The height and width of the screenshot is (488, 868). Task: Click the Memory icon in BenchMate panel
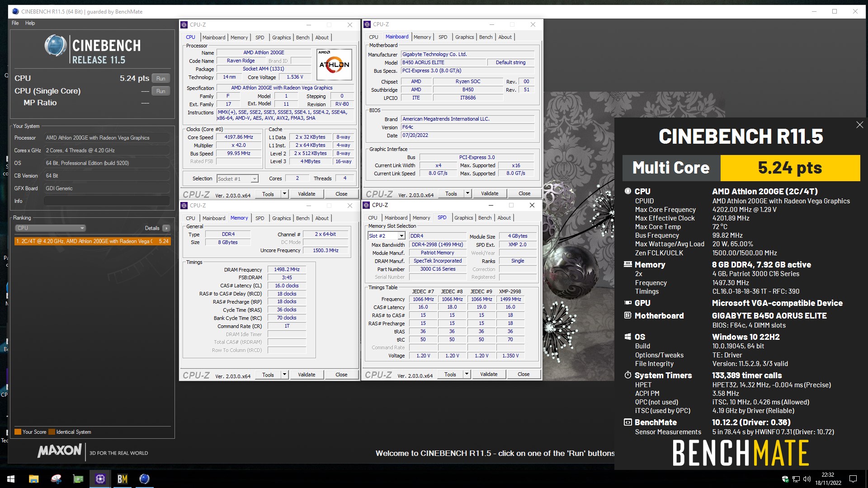[628, 264]
